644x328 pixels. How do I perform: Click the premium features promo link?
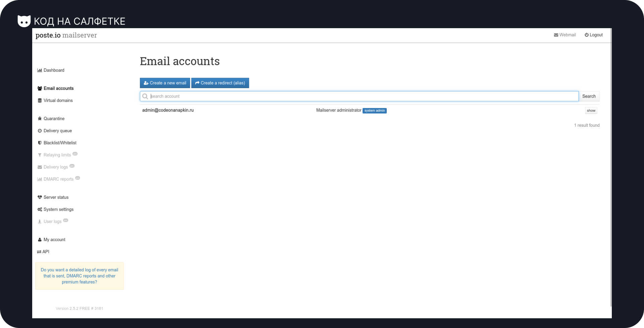(x=79, y=276)
